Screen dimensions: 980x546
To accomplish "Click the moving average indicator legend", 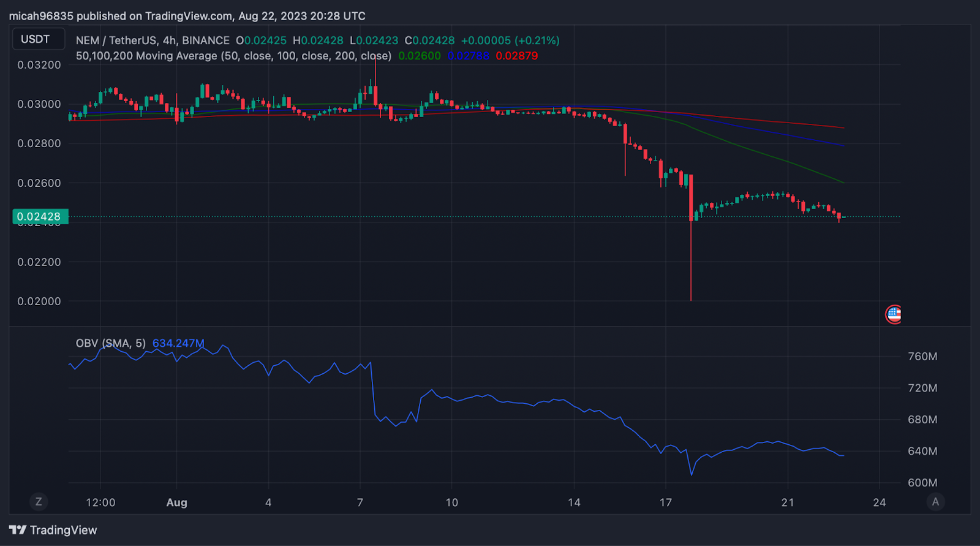I will point(233,56).
